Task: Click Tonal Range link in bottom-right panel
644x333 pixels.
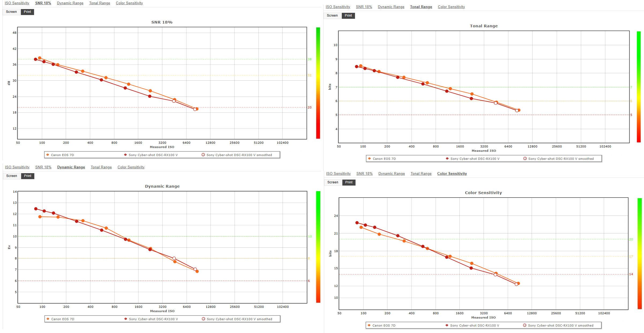Action: [421, 174]
